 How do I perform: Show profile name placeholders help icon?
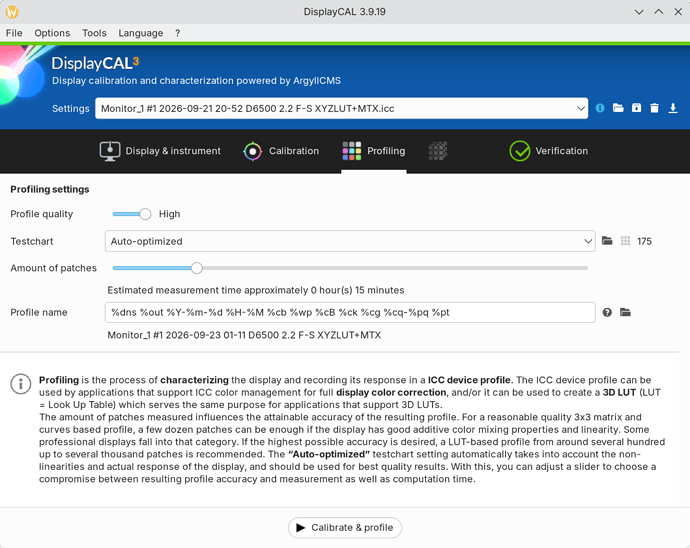(607, 313)
